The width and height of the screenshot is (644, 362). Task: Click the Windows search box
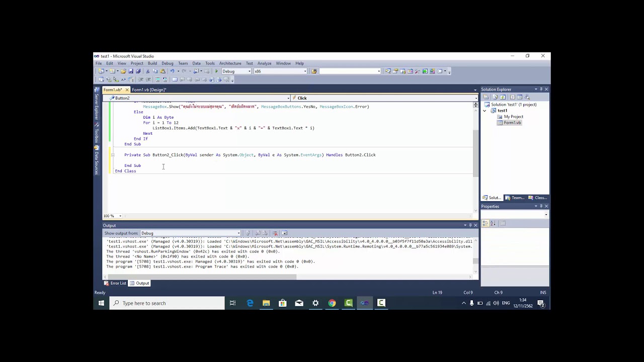pos(167,303)
